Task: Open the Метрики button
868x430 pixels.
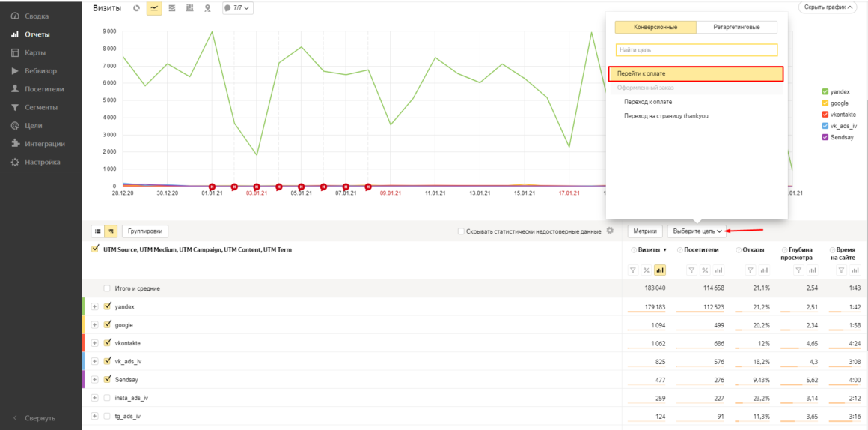Action: pyautogui.click(x=645, y=231)
